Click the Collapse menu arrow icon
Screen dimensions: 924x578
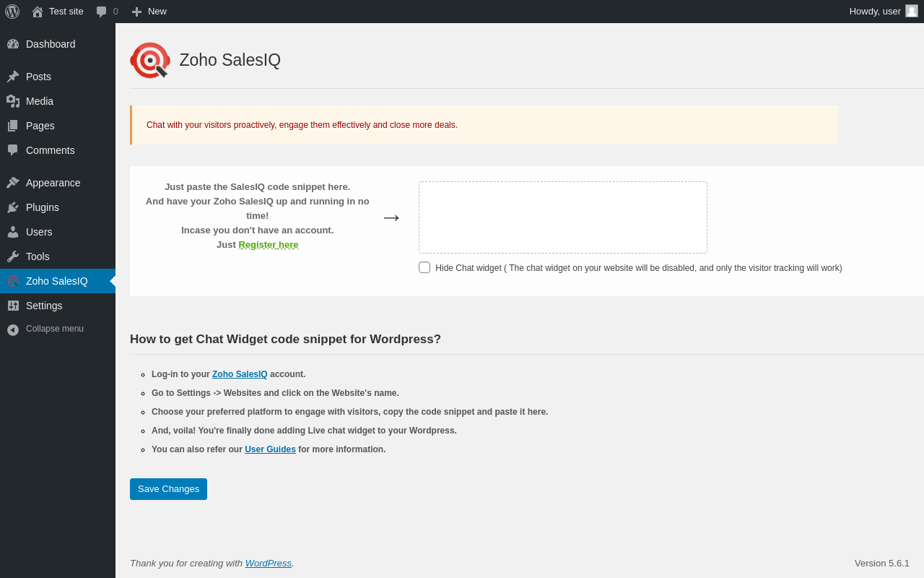click(x=13, y=329)
